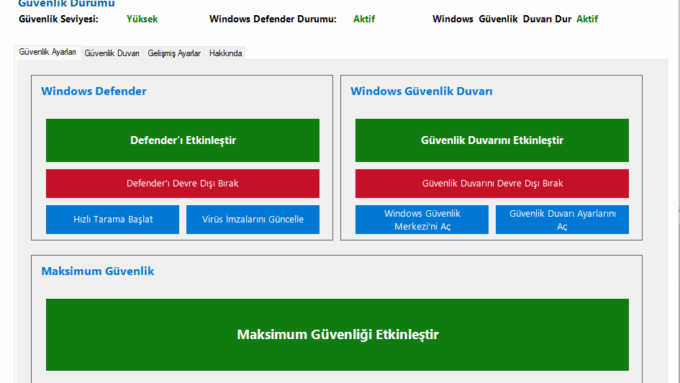Click Aktif status beside Windows Defender Durumu
The height and width of the screenshot is (383, 680).
364,19
